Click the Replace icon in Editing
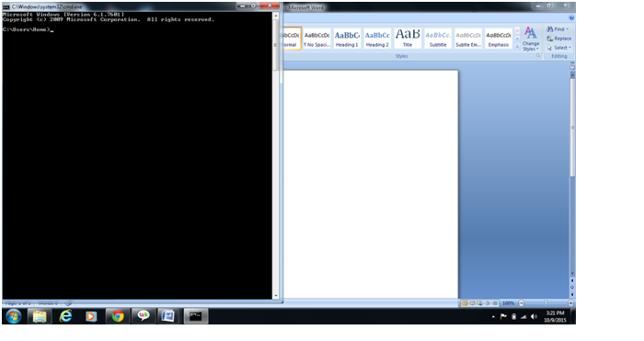The height and width of the screenshot is (341, 644). pos(550,39)
